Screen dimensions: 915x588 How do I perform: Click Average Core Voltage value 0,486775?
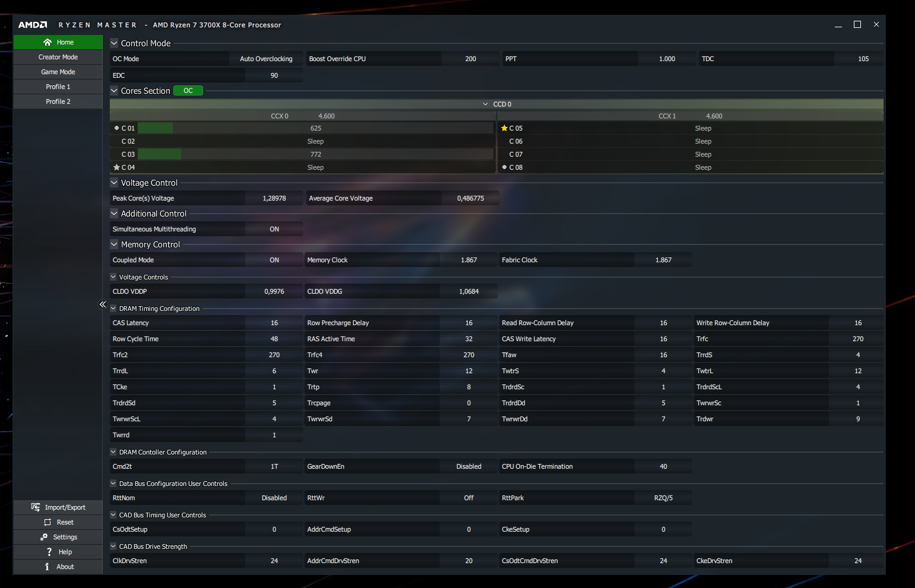(470, 198)
